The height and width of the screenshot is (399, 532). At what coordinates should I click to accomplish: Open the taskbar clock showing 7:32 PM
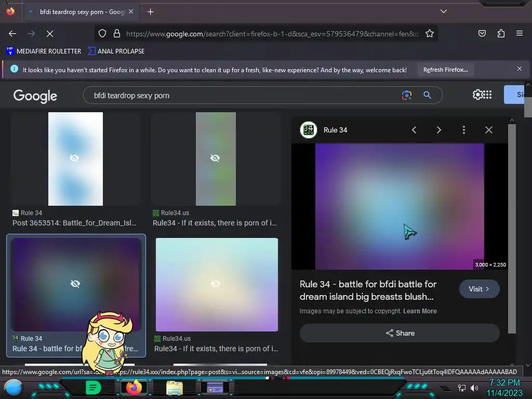pyautogui.click(x=504, y=388)
